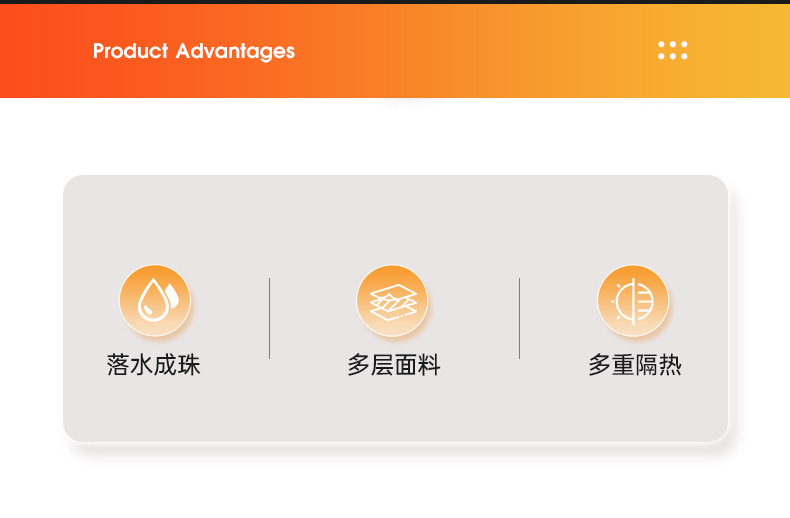Click the smaller droplet behind the main droplet
Screen dimensions: 790x518
tap(173, 295)
